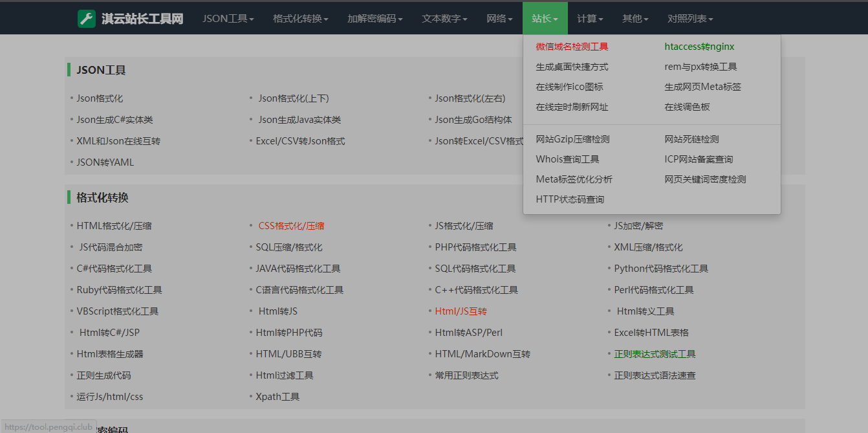
Task: Choose Whois查询工具 menu entry
Action: tap(567, 159)
